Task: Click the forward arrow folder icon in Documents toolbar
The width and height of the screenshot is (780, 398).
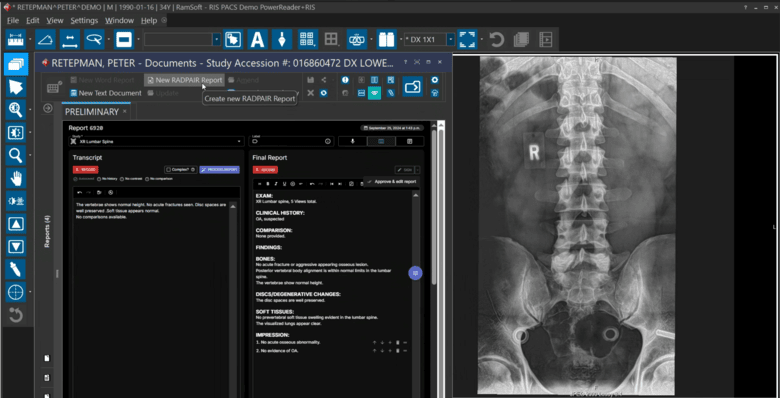Action: pos(412,87)
